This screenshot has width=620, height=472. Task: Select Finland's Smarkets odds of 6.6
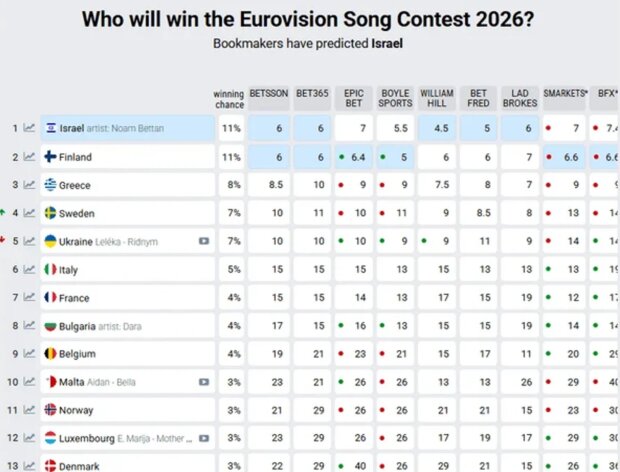pos(566,157)
